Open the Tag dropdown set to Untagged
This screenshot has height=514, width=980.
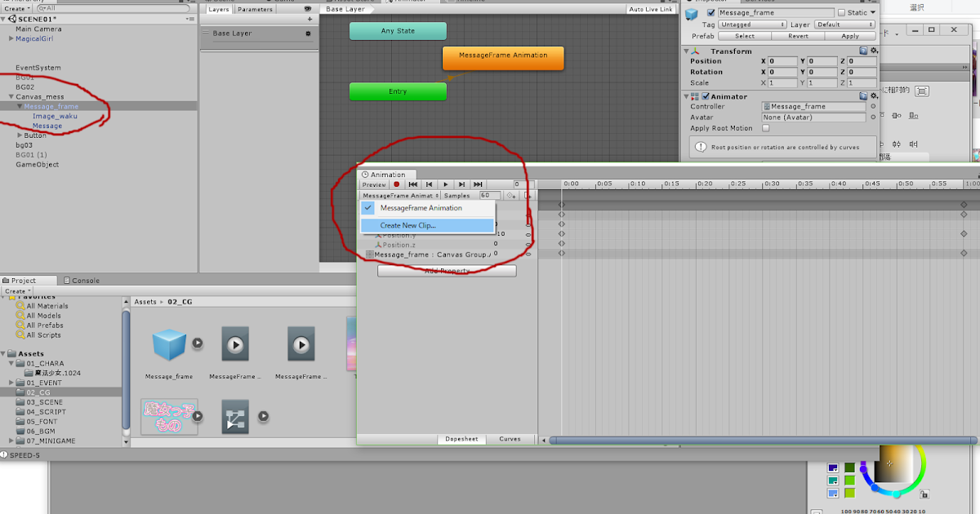coord(751,24)
